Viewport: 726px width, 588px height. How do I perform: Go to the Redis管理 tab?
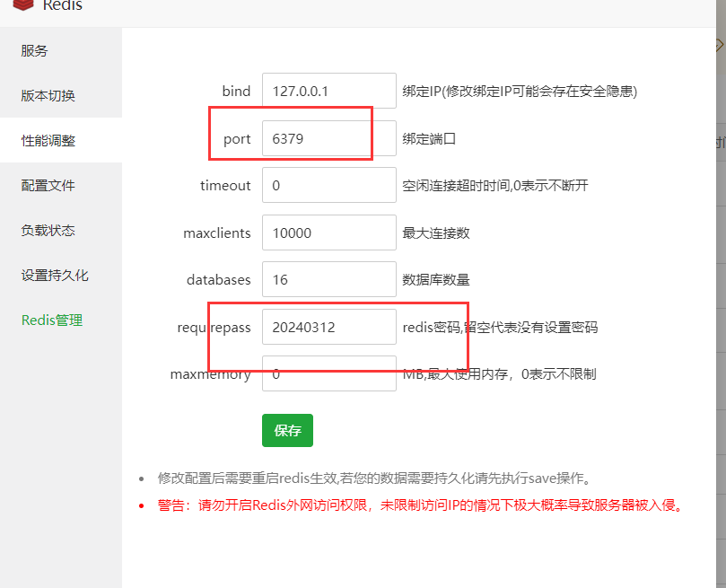[52, 320]
